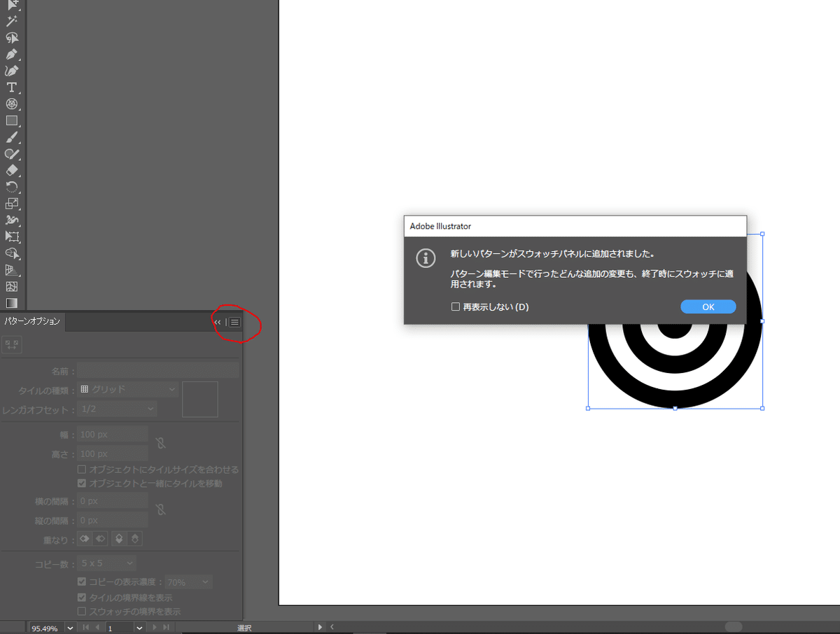The image size is (840, 634).
Task: Select the Gradient tool
Action: (12, 302)
